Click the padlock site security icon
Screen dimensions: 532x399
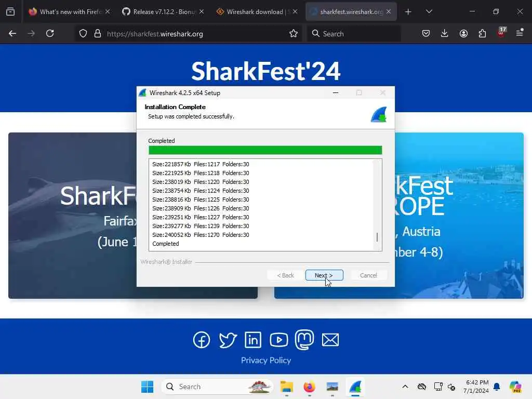point(98,34)
